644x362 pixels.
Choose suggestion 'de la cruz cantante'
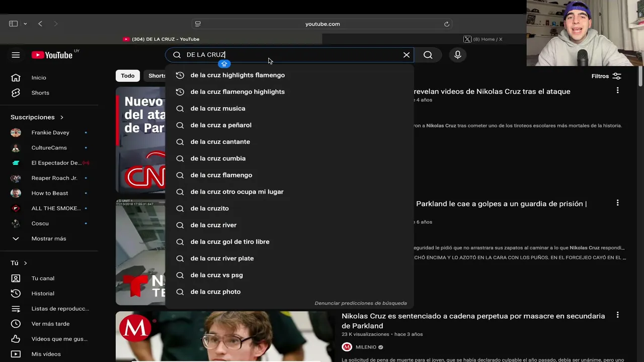[x=289, y=141]
